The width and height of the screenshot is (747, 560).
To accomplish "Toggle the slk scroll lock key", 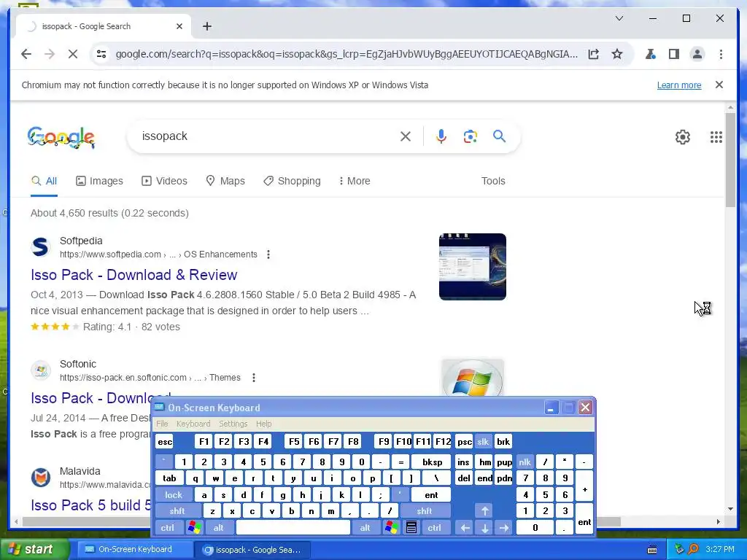I will pos(483,441).
